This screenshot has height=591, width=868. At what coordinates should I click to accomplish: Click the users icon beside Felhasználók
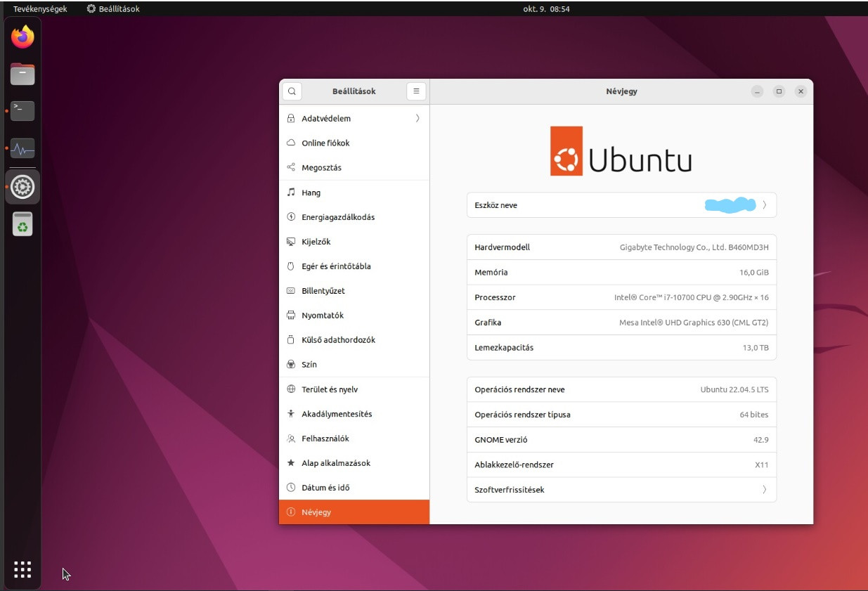(291, 438)
